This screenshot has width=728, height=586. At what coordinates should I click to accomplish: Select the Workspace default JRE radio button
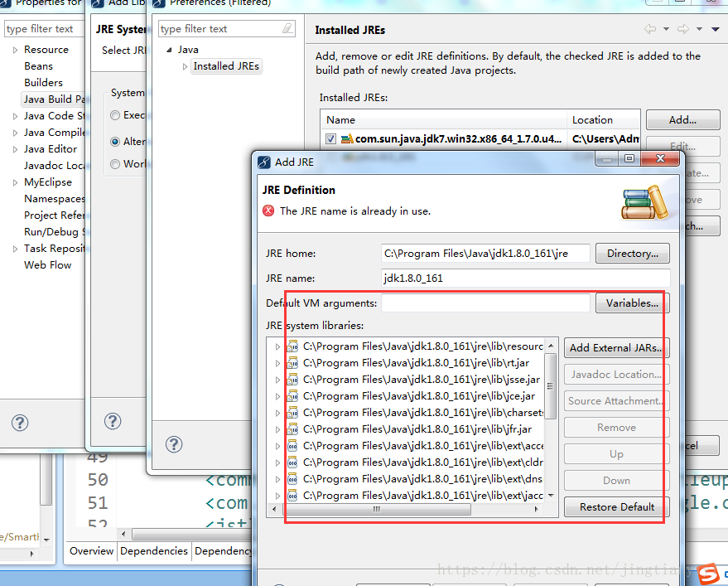[x=115, y=164]
